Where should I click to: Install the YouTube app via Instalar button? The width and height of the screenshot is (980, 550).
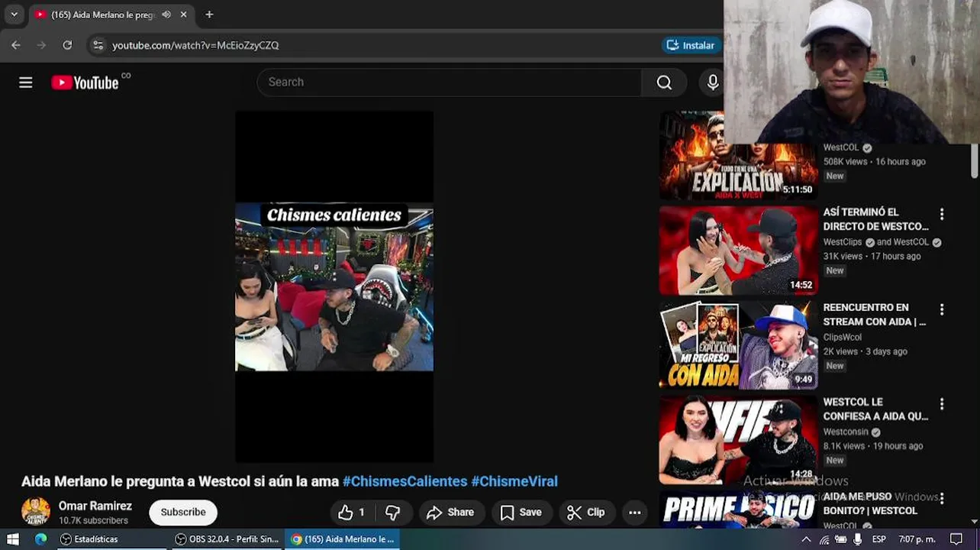(x=691, y=45)
